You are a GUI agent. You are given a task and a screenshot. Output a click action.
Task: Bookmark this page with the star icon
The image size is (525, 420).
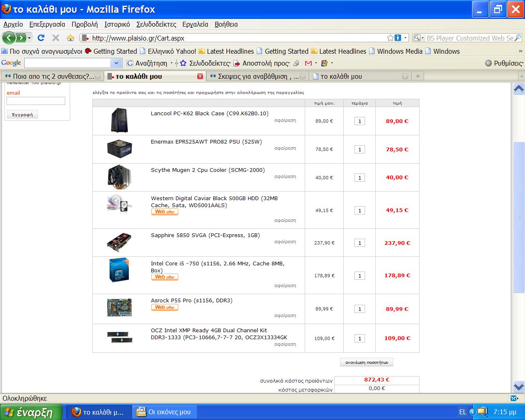tap(390, 38)
